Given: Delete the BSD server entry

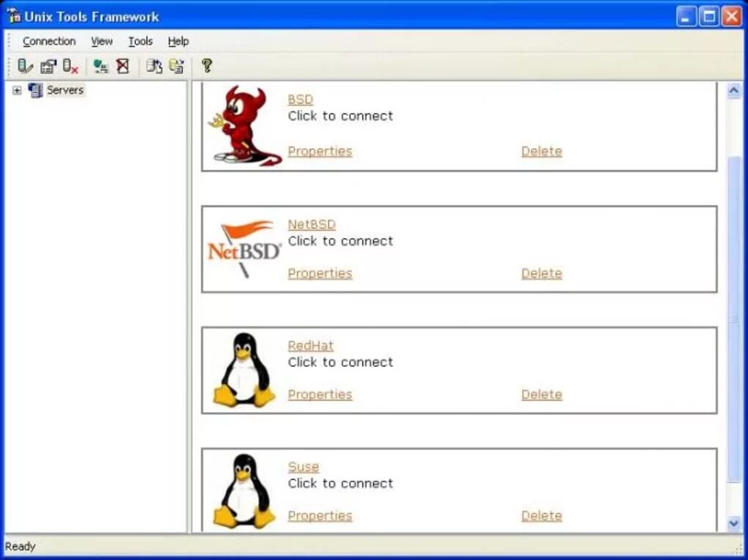Looking at the screenshot, I should click(x=542, y=151).
